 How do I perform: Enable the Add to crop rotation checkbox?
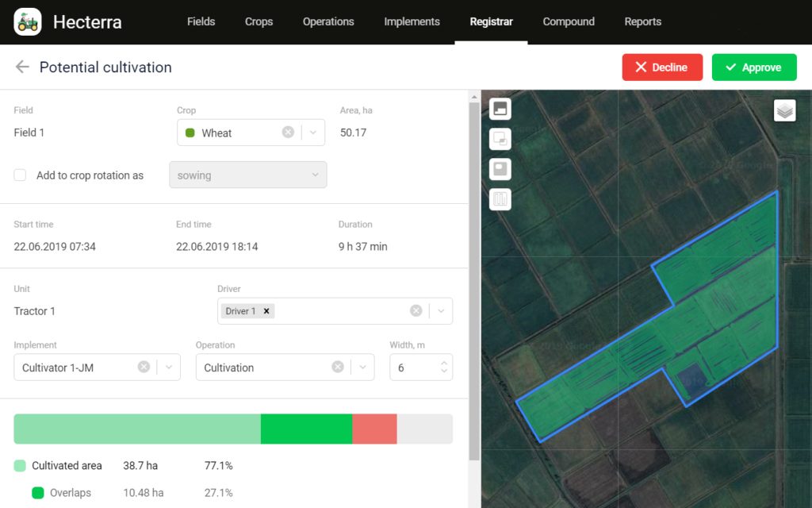(17, 175)
